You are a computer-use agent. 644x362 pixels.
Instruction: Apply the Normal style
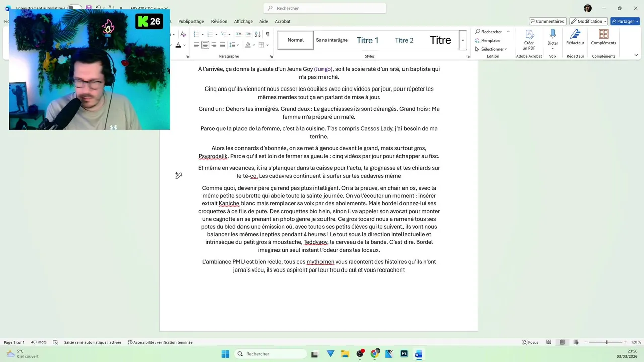click(296, 40)
